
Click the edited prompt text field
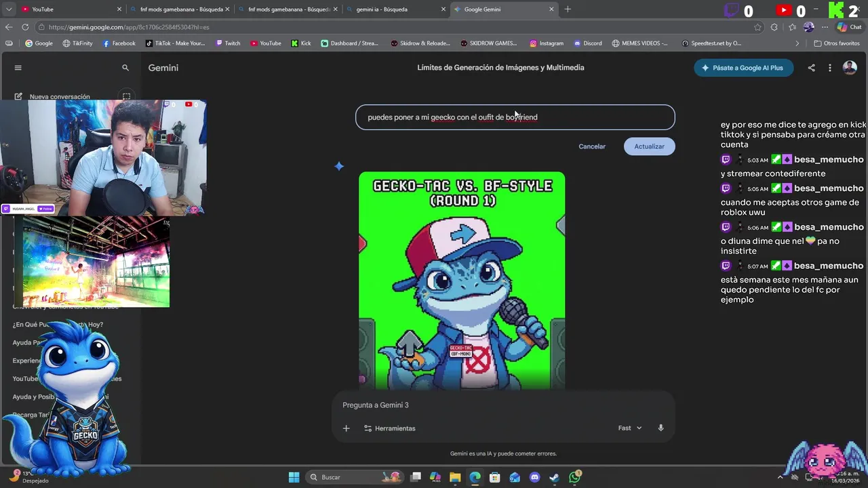pos(515,117)
